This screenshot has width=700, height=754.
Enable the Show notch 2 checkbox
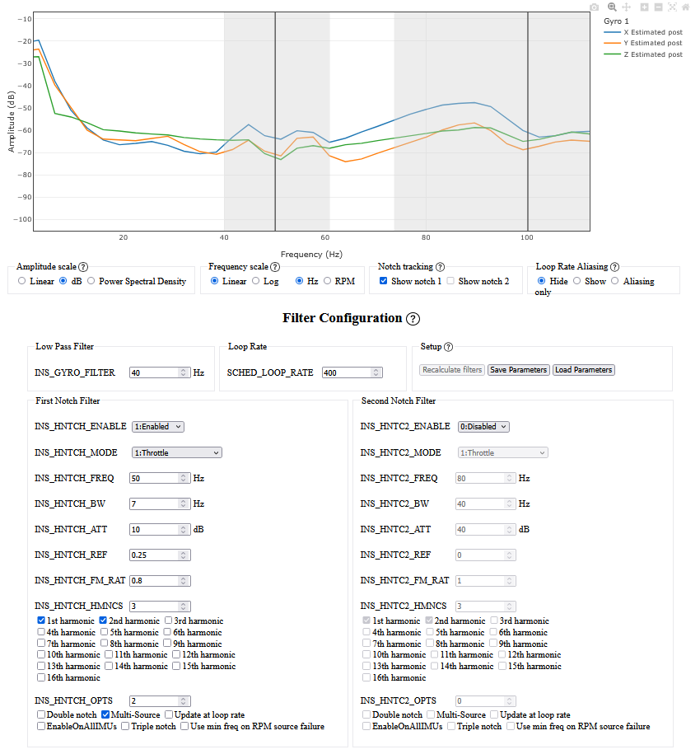coord(450,281)
